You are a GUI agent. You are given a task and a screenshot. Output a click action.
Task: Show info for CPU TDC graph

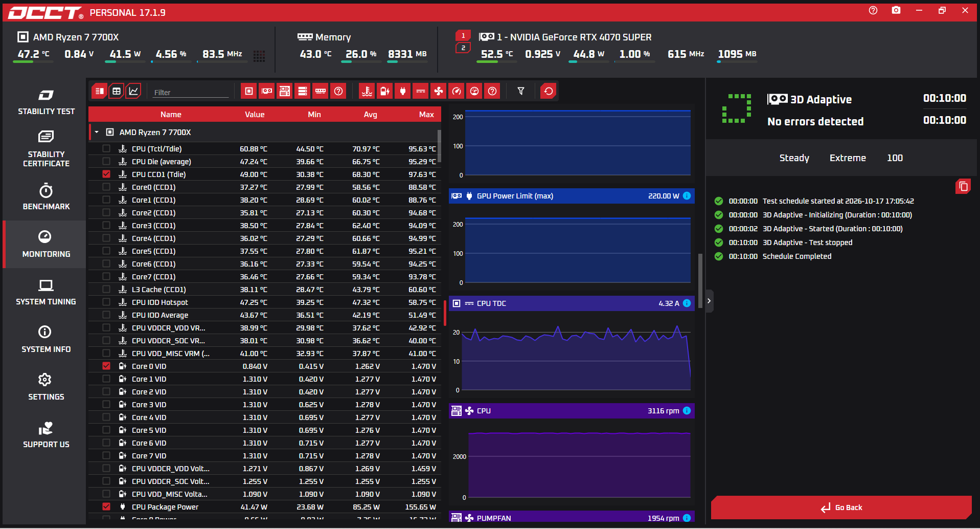[687, 303]
